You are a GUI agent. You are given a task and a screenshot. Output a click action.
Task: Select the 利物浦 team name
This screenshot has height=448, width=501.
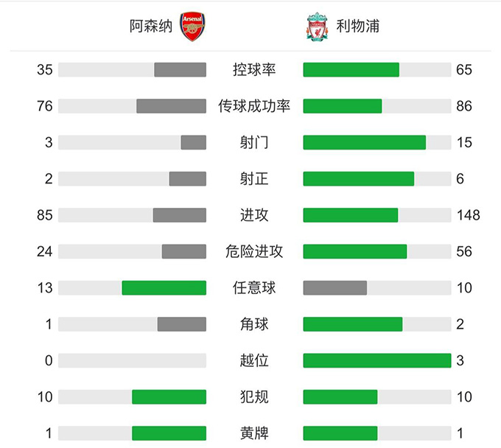359,27
